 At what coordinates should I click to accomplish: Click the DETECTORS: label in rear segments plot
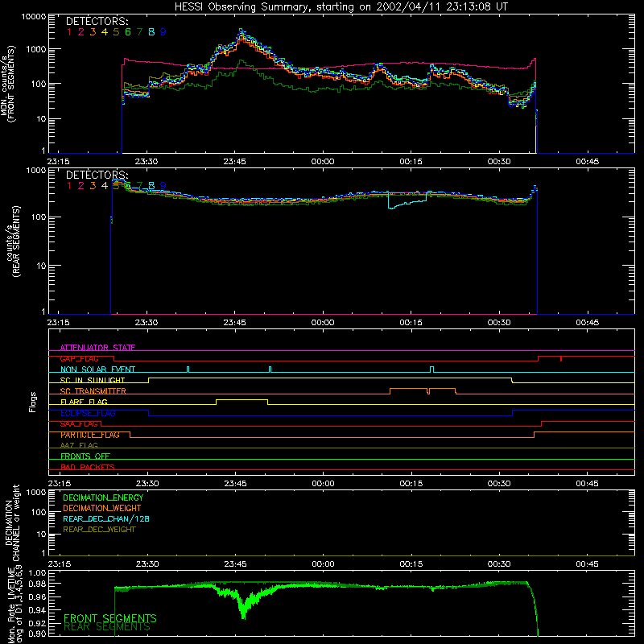click(x=97, y=175)
